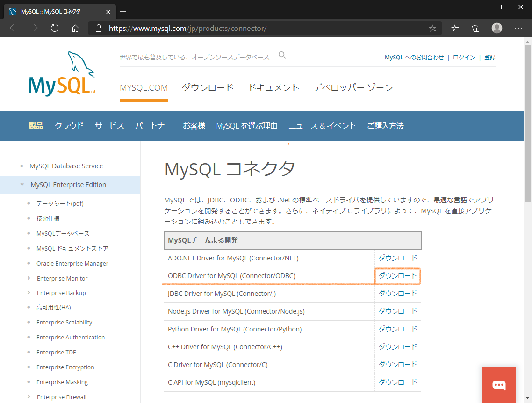Open the browser profile avatar
The width and height of the screenshot is (532, 403).
497,28
